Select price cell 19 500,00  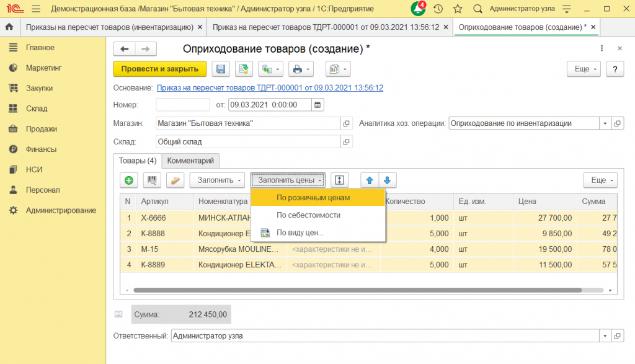coord(545,249)
